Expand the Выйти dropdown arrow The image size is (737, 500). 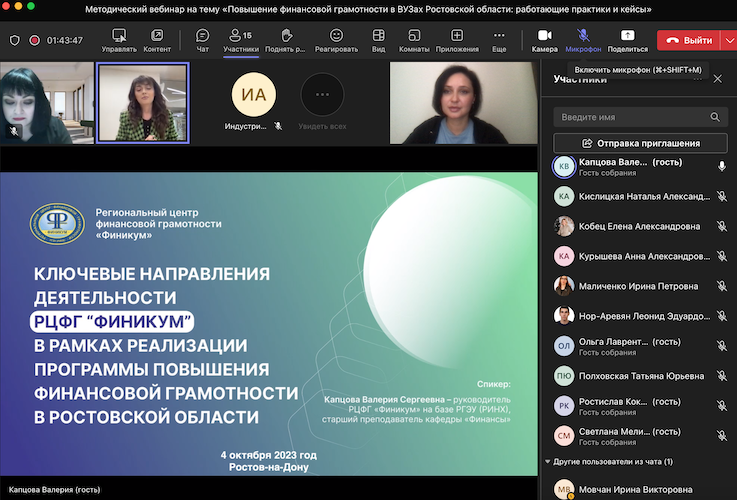(729, 40)
